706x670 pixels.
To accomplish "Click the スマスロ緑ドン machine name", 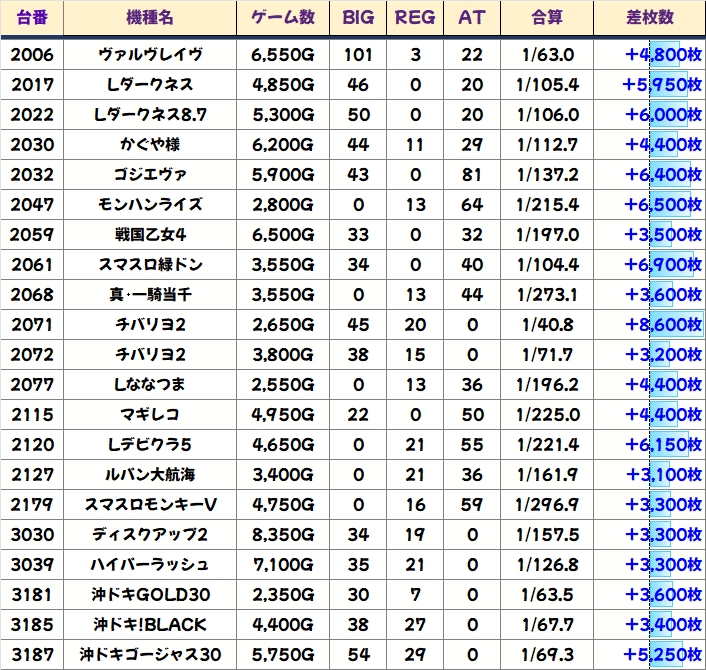I will (x=150, y=265).
